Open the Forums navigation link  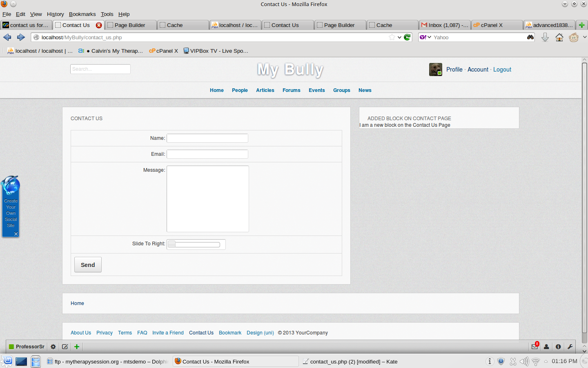[291, 90]
